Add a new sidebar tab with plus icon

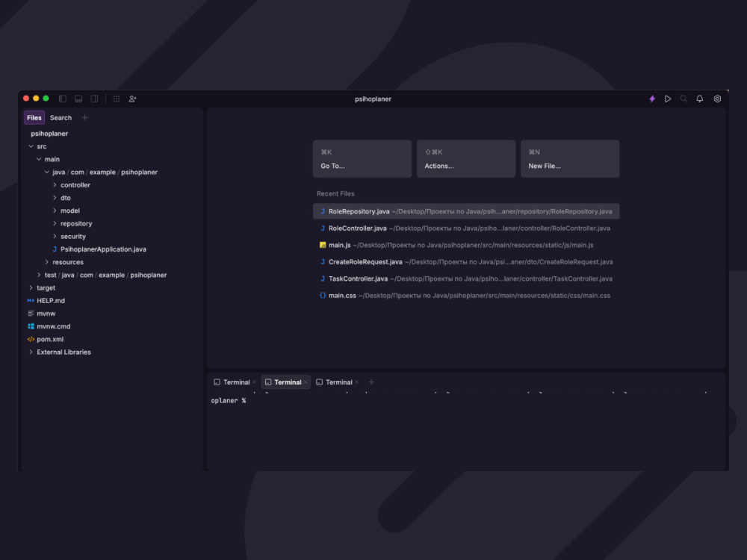tap(85, 118)
